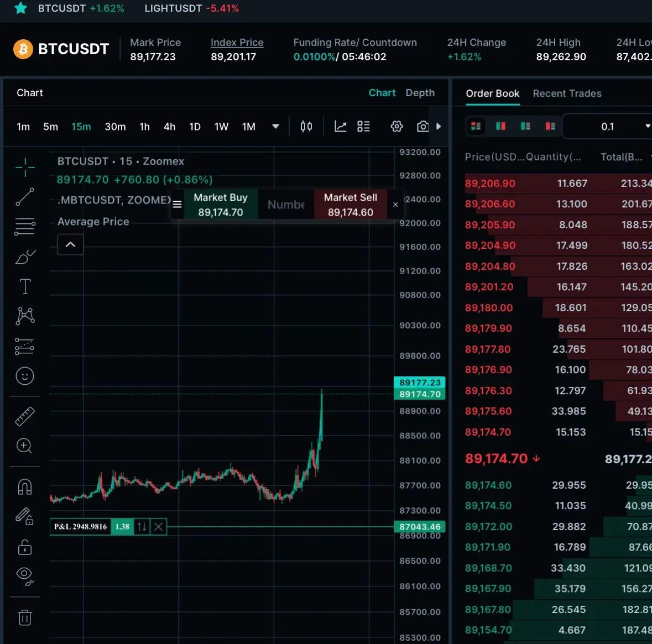
Task: Click the Number quantity input field
Action: [x=286, y=204]
